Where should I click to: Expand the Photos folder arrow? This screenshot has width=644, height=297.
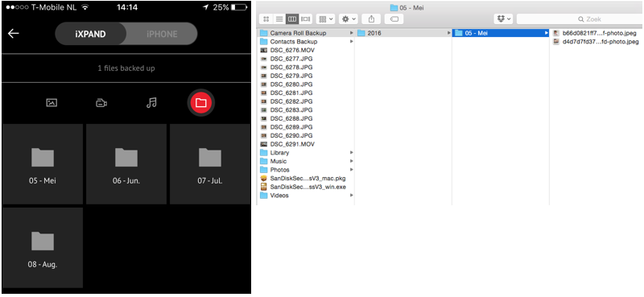351,170
